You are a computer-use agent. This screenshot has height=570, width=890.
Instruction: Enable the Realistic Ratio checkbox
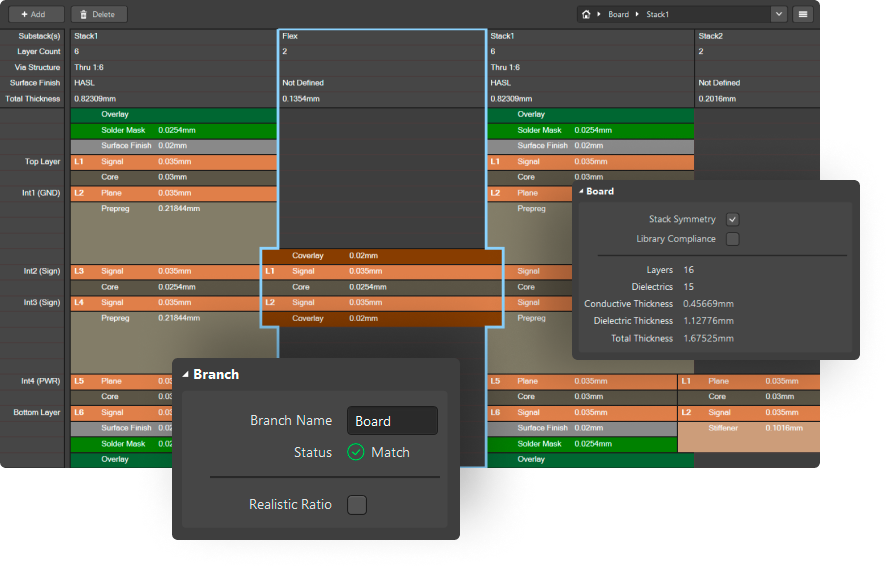356,505
